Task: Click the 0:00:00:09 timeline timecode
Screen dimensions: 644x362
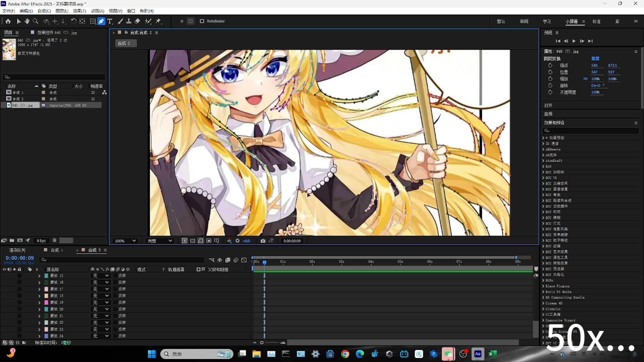Action: (x=20, y=258)
